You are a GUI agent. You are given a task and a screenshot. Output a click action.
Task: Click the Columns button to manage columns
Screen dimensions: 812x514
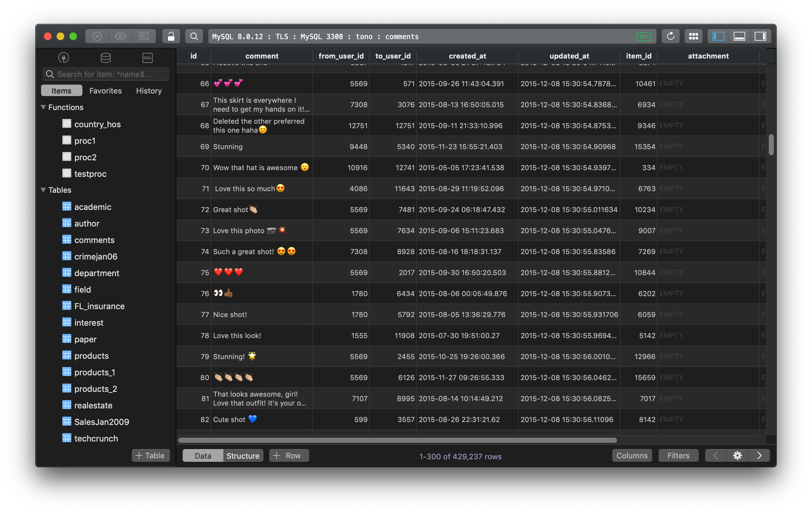[632, 455]
